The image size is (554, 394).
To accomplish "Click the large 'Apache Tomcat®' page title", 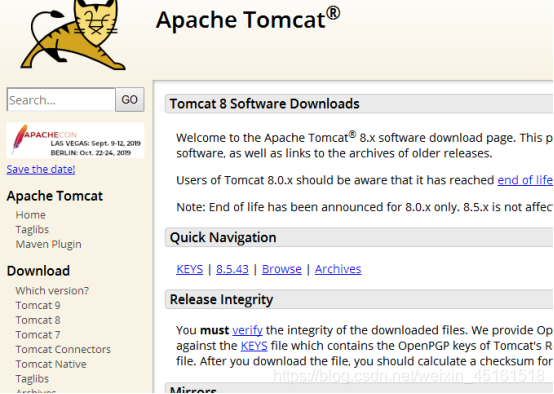I will coord(248,18).
